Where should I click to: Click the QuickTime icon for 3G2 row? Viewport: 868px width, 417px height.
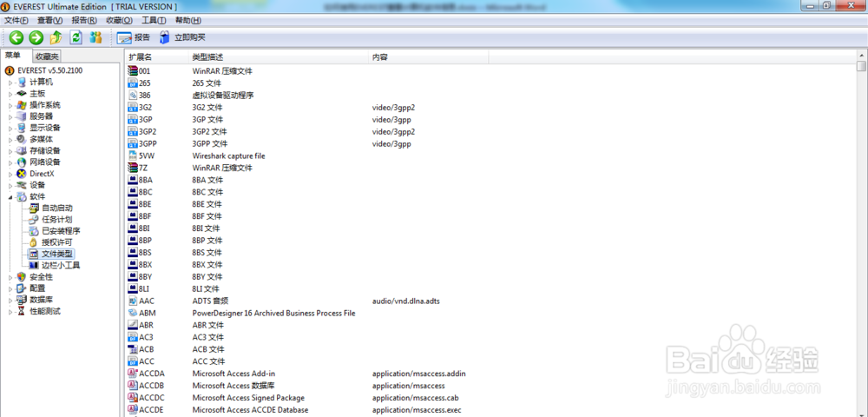click(x=133, y=108)
